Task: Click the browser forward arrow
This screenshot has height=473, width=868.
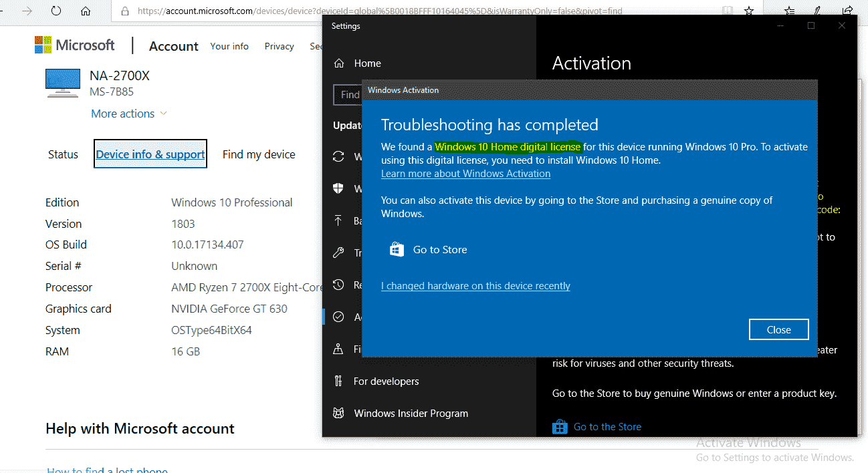Action: click(x=27, y=11)
